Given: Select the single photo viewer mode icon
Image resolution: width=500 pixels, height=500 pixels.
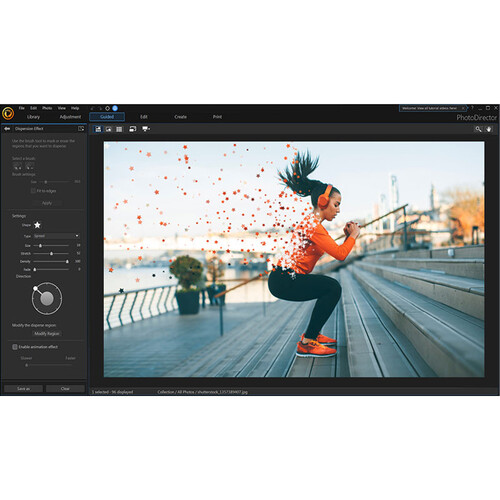Looking at the screenshot, I should (x=109, y=129).
